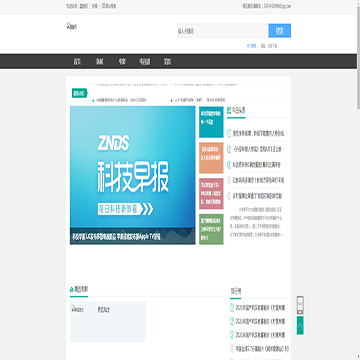Click the caption text below ZNDS banner
Screen dimensions: 360x360
116,237
